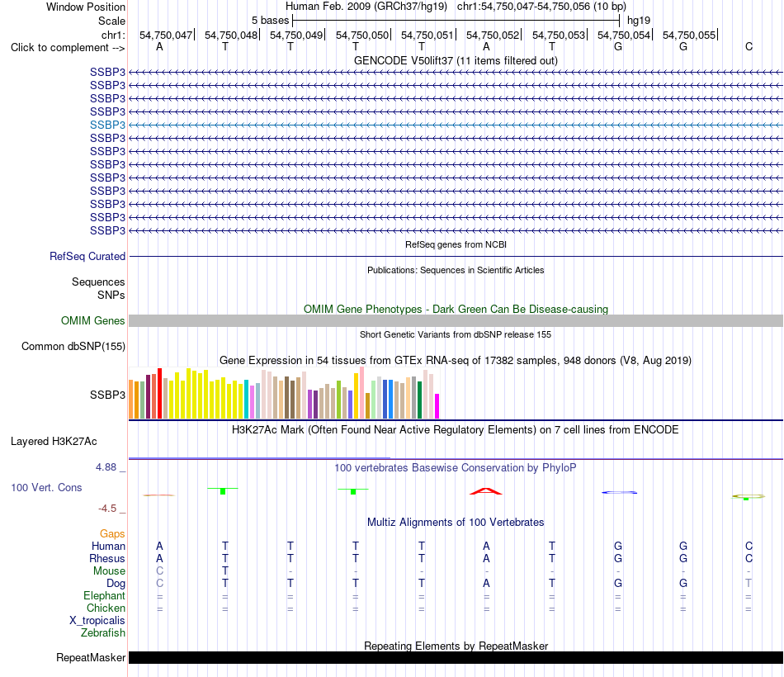
Task: Click the PhyloP Basewise Conservation title
Action: [456, 468]
